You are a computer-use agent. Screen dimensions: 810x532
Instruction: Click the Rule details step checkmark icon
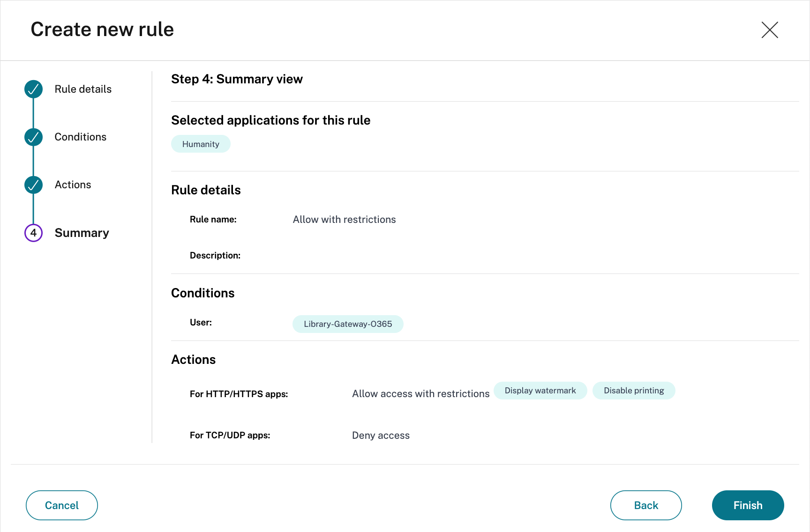[33, 89]
